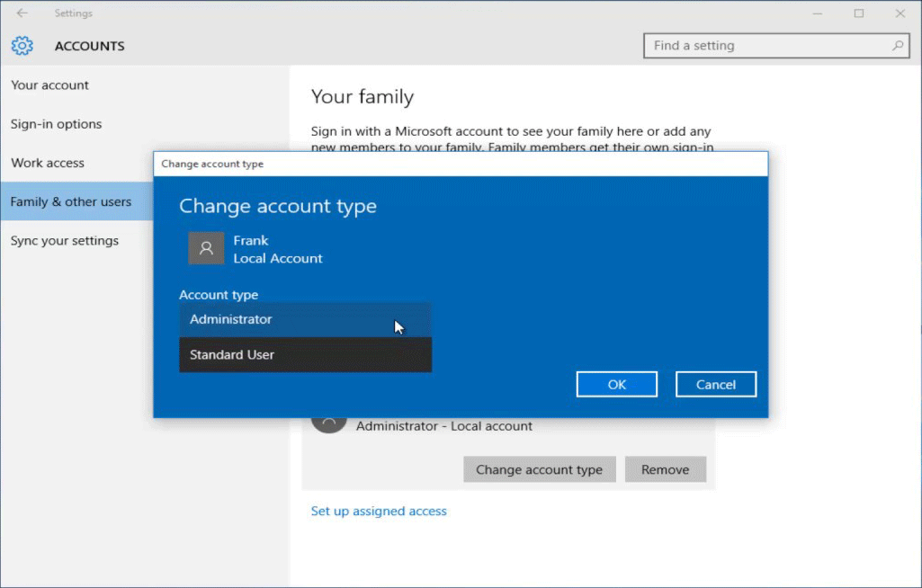
Task: Click the Account type label
Action: (x=219, y=295)
